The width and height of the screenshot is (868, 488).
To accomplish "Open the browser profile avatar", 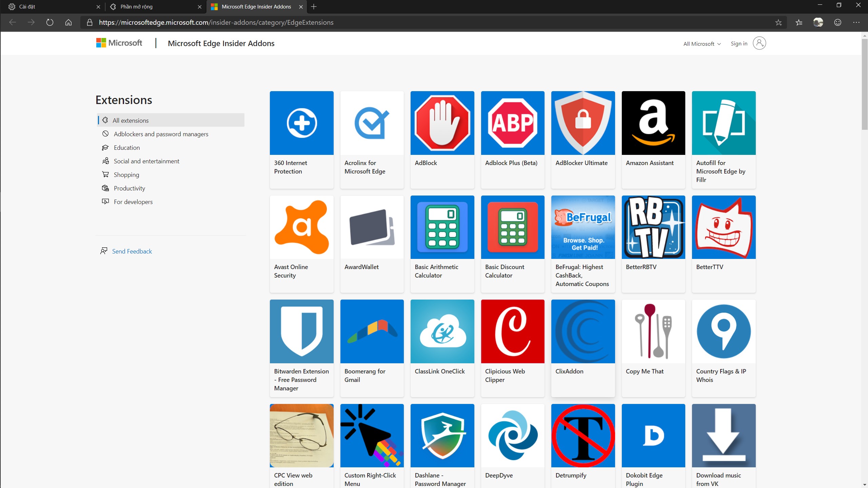I will click(818, 22).
